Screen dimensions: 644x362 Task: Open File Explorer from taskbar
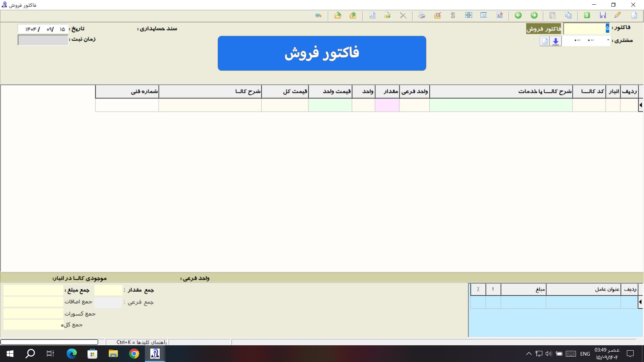[113, 354]
